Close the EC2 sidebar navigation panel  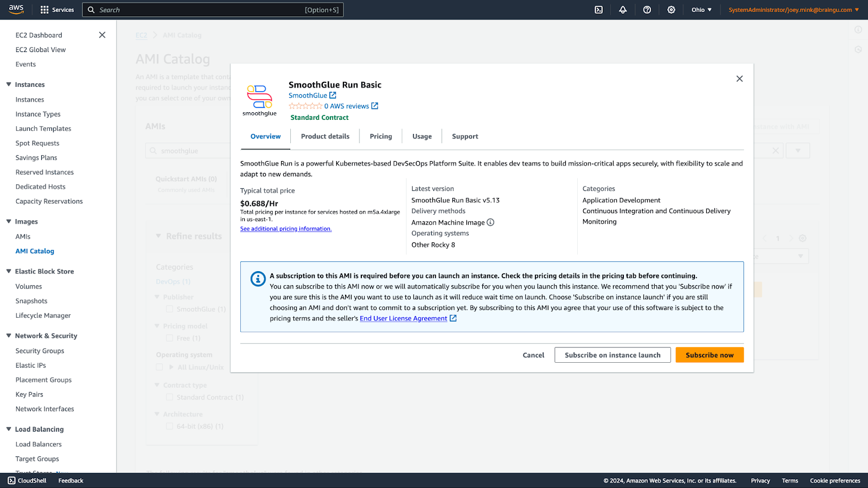102,35
